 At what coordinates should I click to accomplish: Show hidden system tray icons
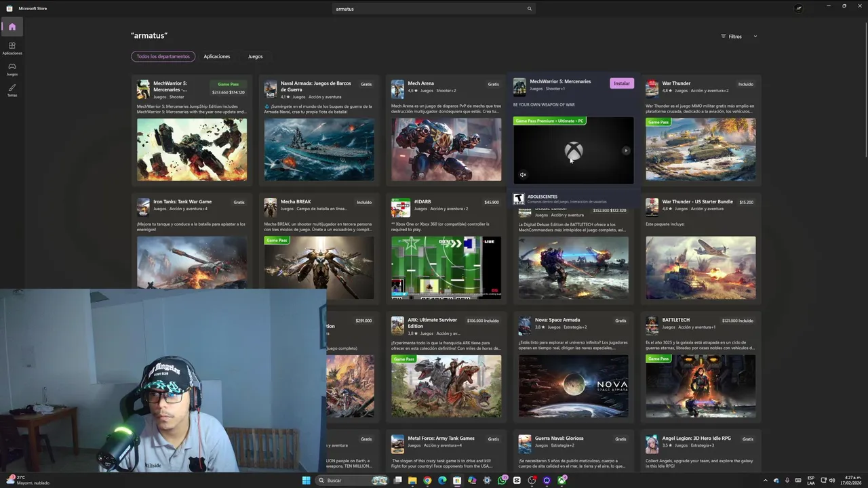tap(766, 481)
